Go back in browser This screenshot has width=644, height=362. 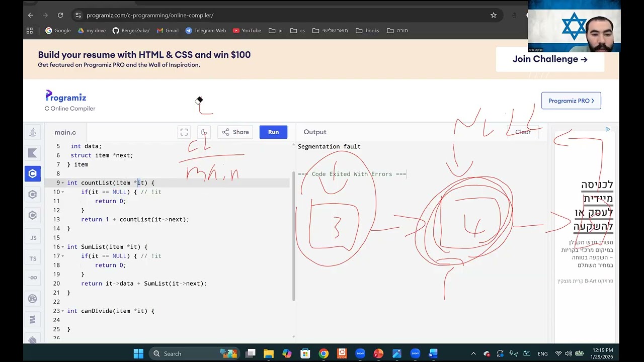[x=31, y=15]
